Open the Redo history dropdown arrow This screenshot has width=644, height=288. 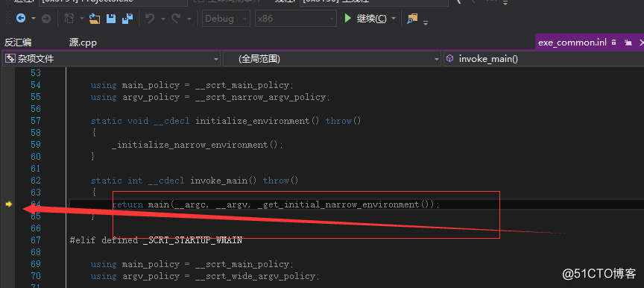[189, 19]
